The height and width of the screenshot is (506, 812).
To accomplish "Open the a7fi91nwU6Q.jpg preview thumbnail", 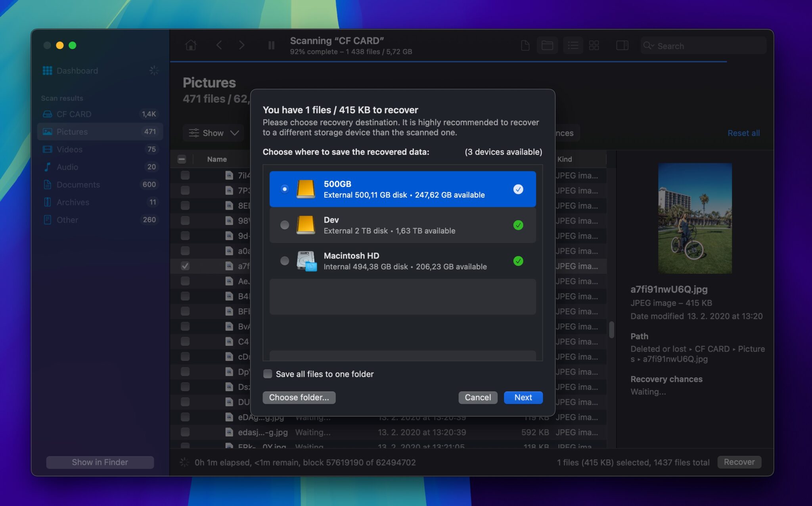I will point(695,218).
